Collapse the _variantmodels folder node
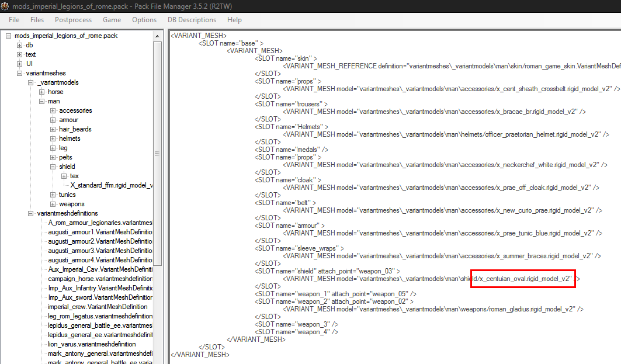The image size is (621, 364). click(x=30, y=82)
